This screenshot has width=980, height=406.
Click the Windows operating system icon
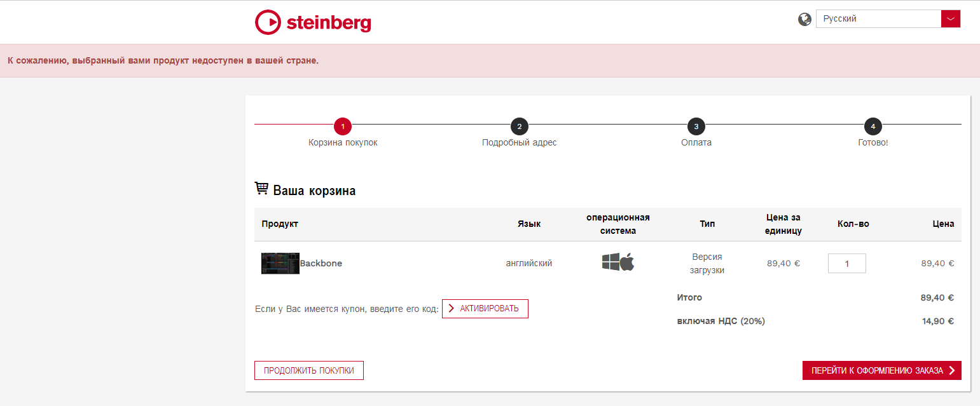click(x=611, y=262)
